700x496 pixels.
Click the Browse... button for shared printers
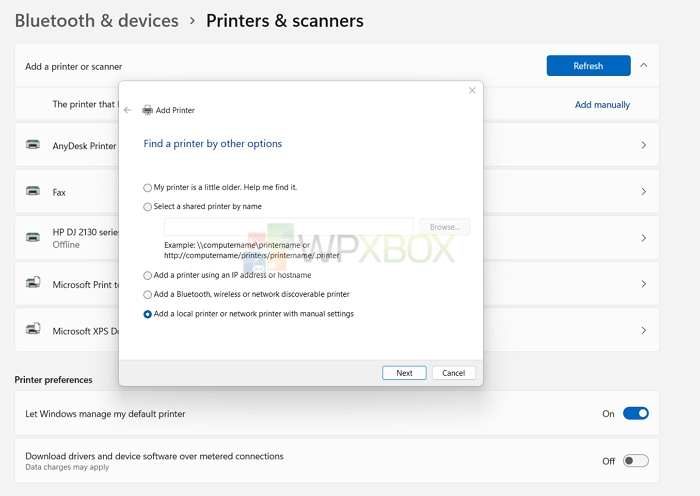[x=445, y=227]
